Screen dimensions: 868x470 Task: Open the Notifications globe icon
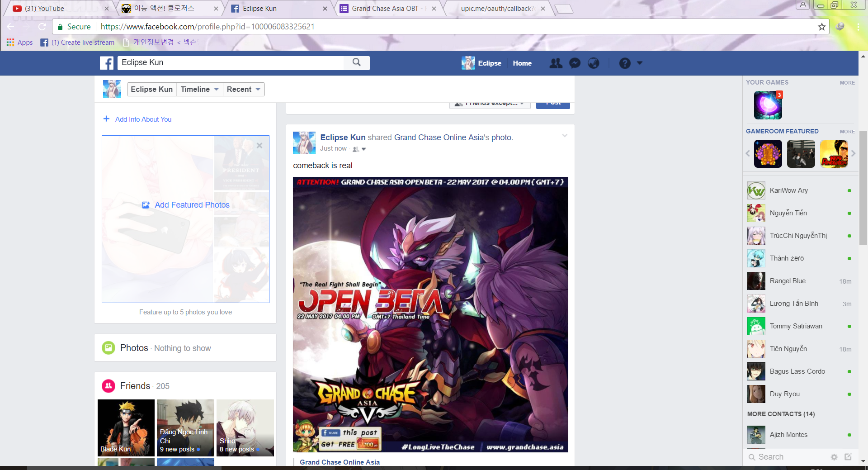click(594, 63)
